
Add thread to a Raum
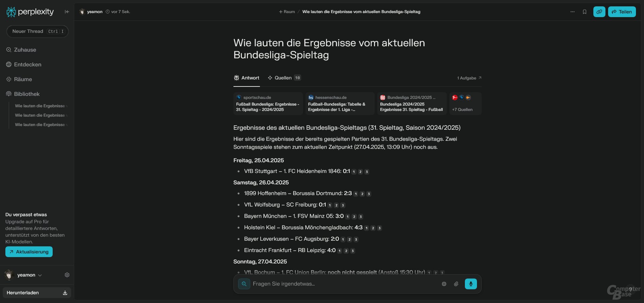pos(287,12)
